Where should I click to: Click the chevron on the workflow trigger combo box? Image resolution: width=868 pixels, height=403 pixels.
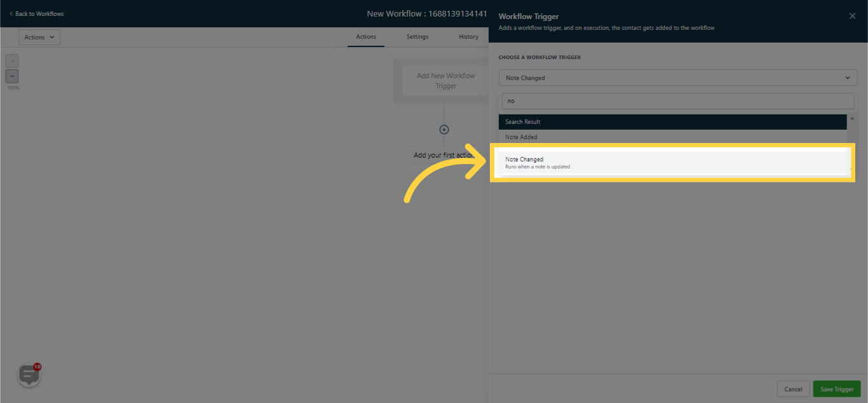click(847, 77)
